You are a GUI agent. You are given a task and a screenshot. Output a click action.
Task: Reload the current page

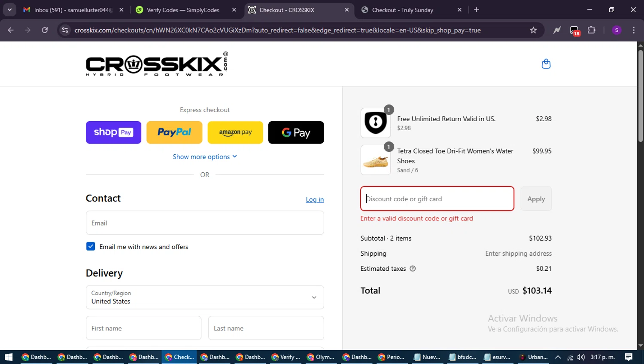[45, 30]
